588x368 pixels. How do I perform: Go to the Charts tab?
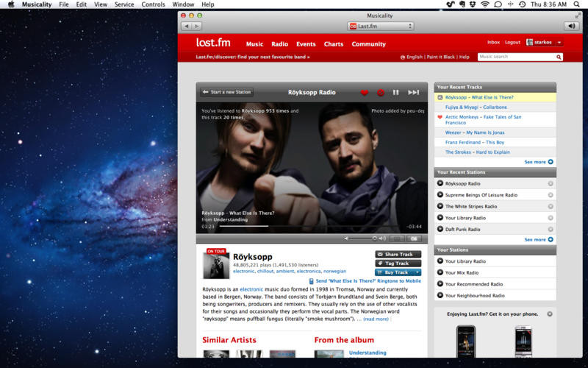coord(334,44)
